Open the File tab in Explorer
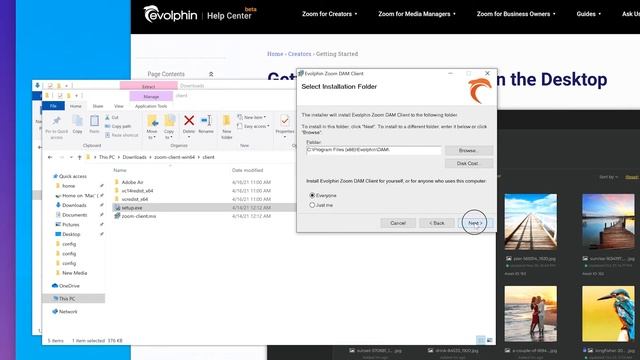This screenshot has width=640, height=360. [53, 106]
